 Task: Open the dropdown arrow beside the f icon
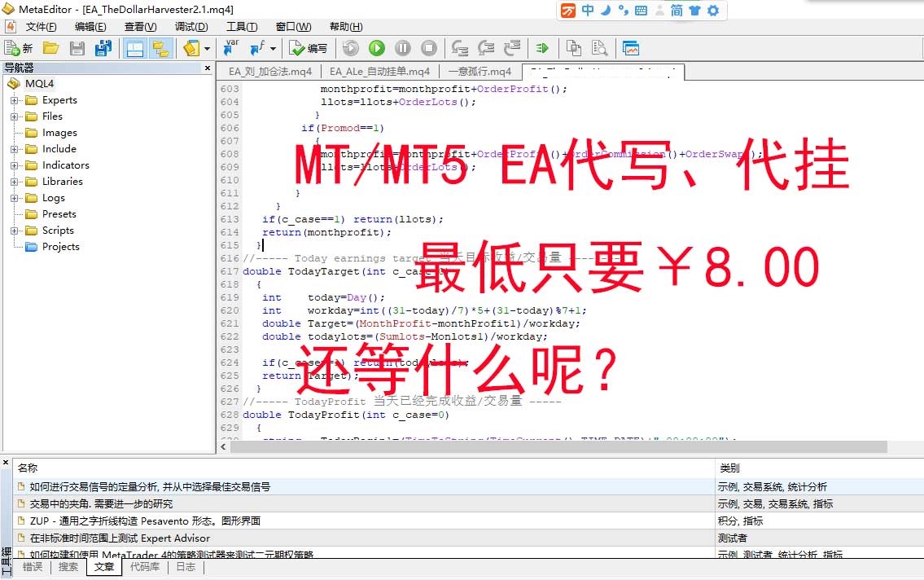273,49
